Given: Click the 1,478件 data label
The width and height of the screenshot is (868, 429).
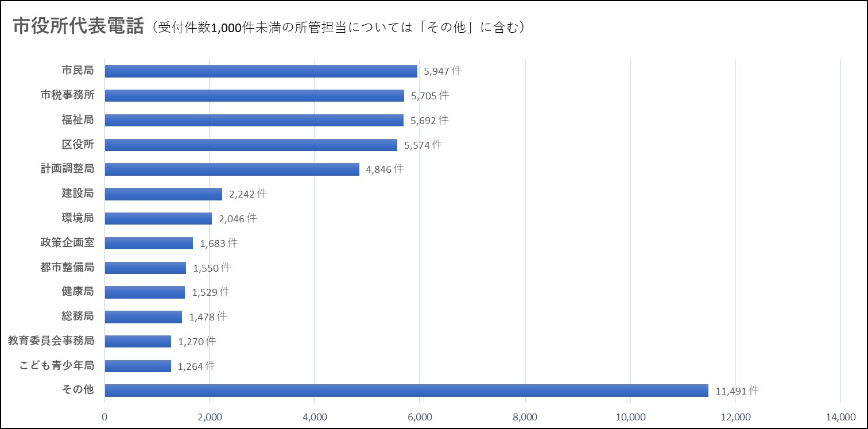Looking at the screenshot, I should click(208, 316).
